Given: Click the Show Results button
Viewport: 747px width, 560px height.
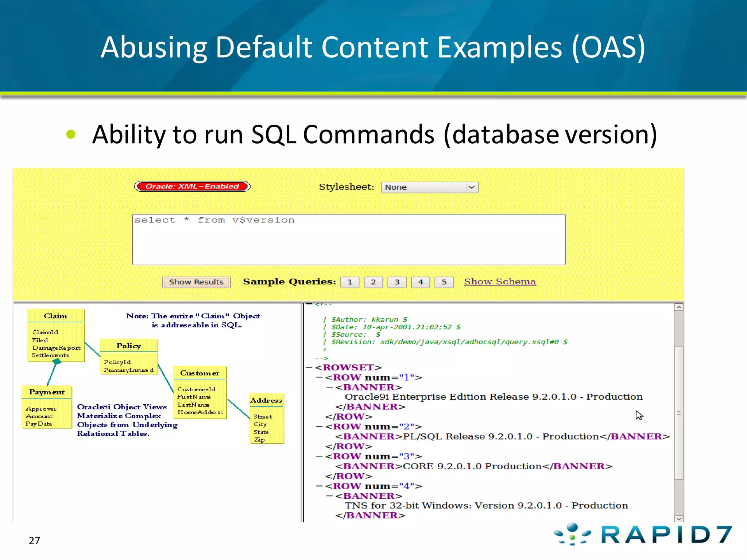Looking at the screenshot, I should [x=196, y=282].
